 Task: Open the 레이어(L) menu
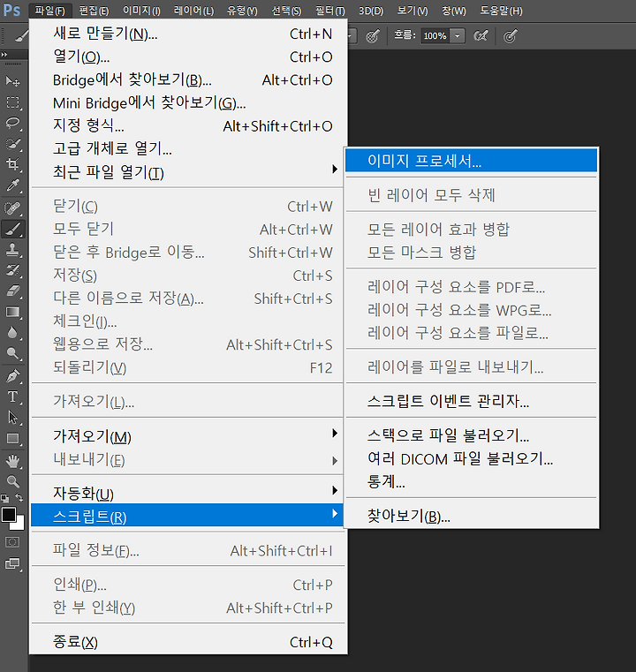193,11
